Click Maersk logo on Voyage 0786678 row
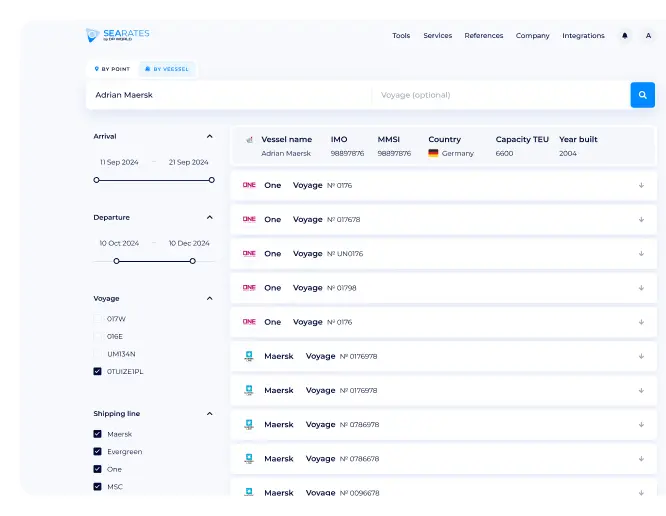 pos(249,459)
